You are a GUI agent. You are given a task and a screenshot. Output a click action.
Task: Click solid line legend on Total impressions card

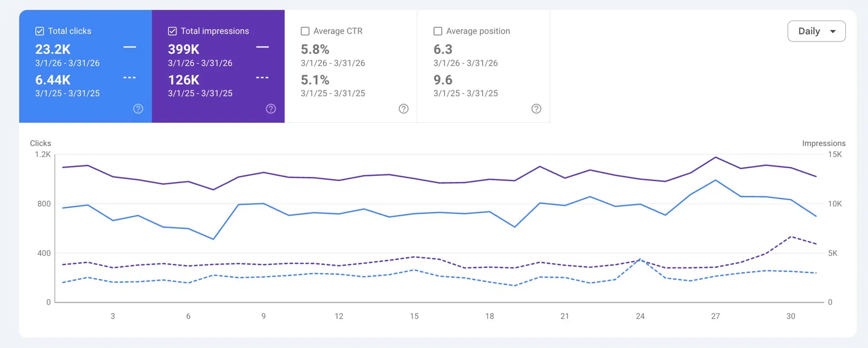pos(262,48)
